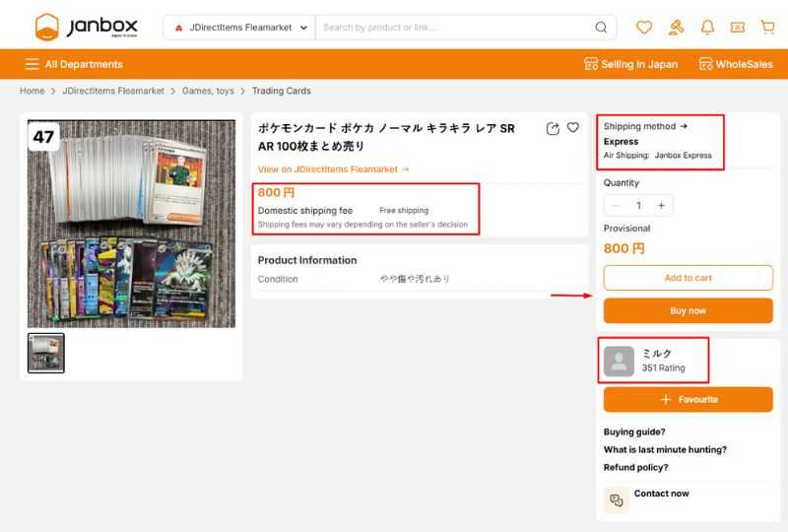Go to WholeSales
This screenshot has height=532, width=788.
point(736,64)
